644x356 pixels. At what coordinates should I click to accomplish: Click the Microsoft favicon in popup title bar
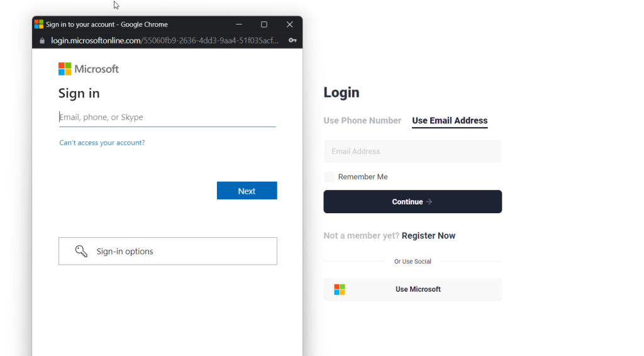39,25
